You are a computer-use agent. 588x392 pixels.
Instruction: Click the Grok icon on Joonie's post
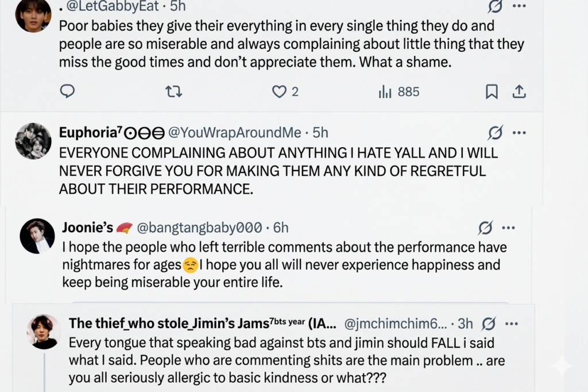pyautogui.click(x=486, y=228)
